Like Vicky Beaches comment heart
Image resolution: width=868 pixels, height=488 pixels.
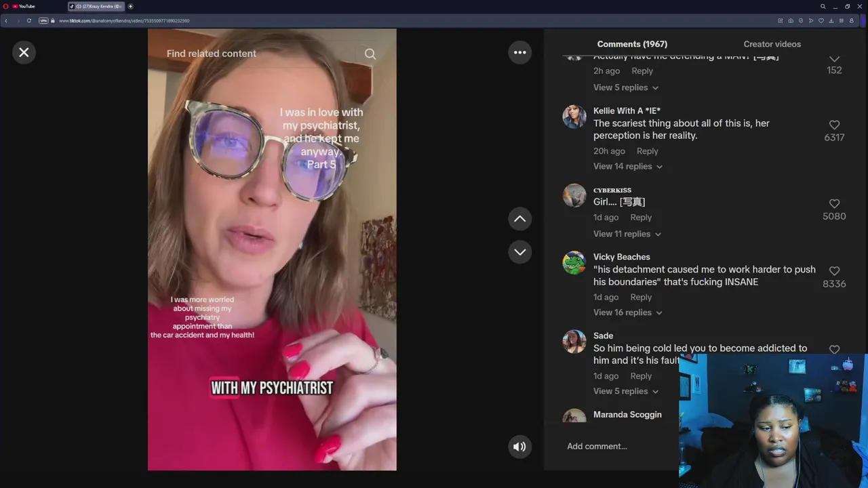click(x=834, y=271)
